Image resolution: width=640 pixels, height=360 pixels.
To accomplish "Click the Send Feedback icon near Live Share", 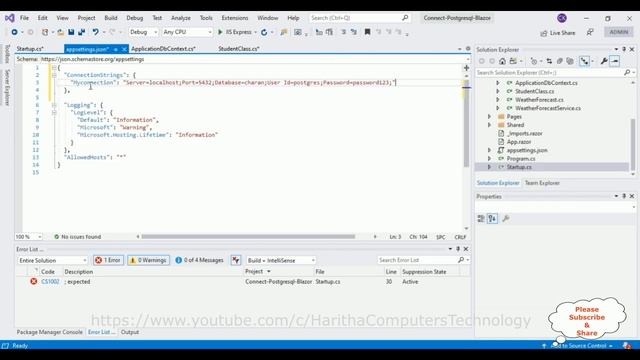I will pyautogui.click(x=590, y=32).
